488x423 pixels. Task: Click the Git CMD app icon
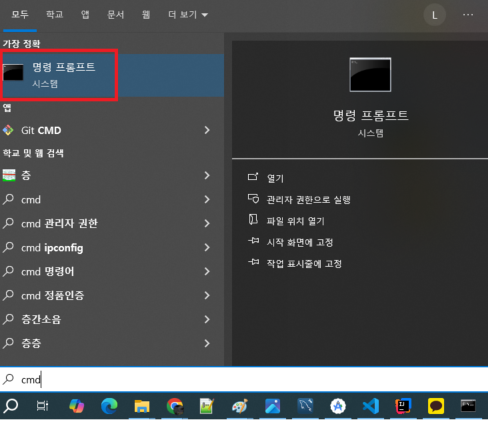coord(8,130)
